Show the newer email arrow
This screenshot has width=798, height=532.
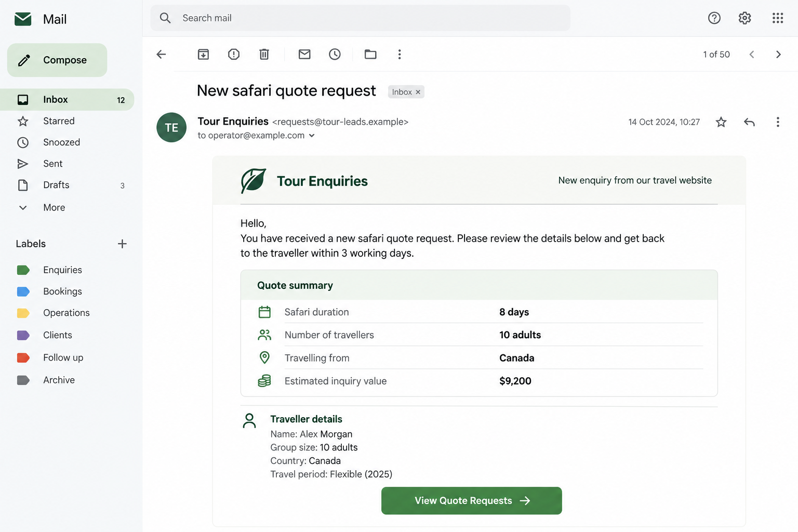pyautogui.click(x=751, y=54)
